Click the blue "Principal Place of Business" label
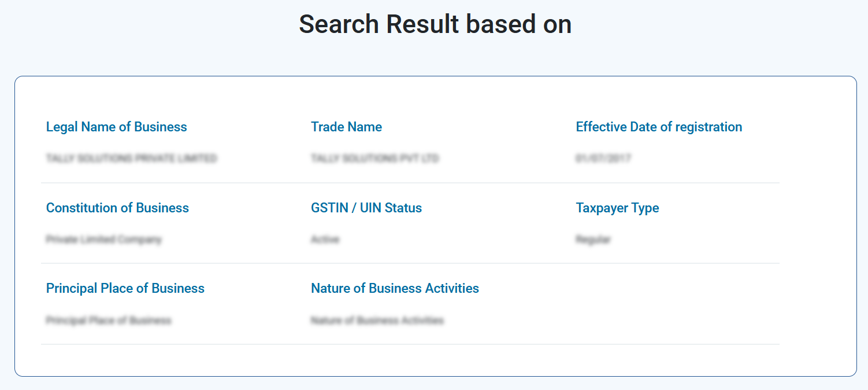 125,288
